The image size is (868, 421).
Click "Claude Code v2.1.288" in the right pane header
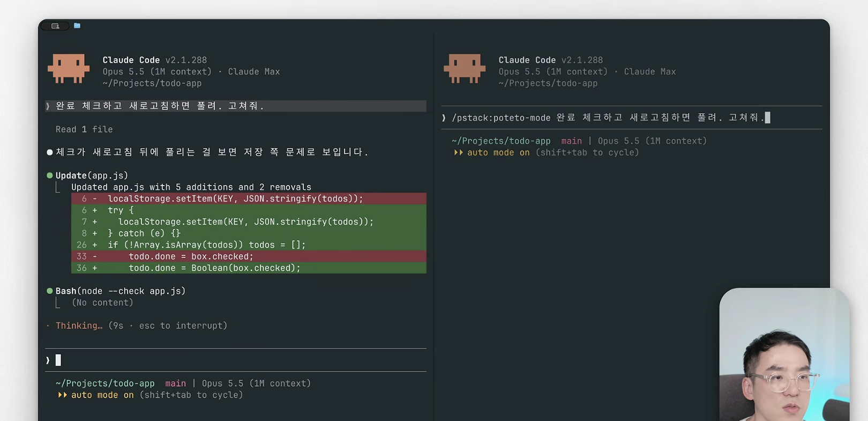tap(551, 60)
